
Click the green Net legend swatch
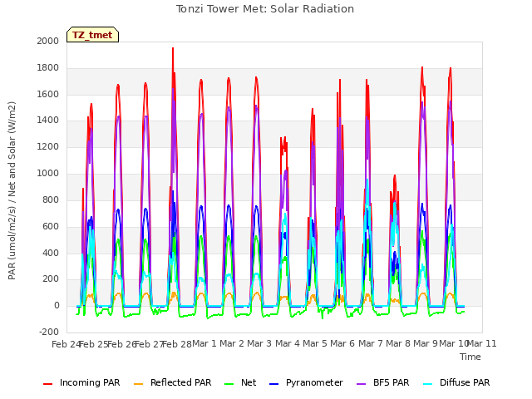(229, 383)
